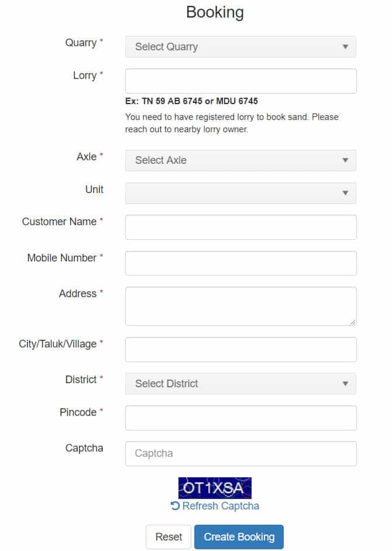Expand the Select Axle dropdown
Viewport: 392px width, 551px height.
(240, 160)
